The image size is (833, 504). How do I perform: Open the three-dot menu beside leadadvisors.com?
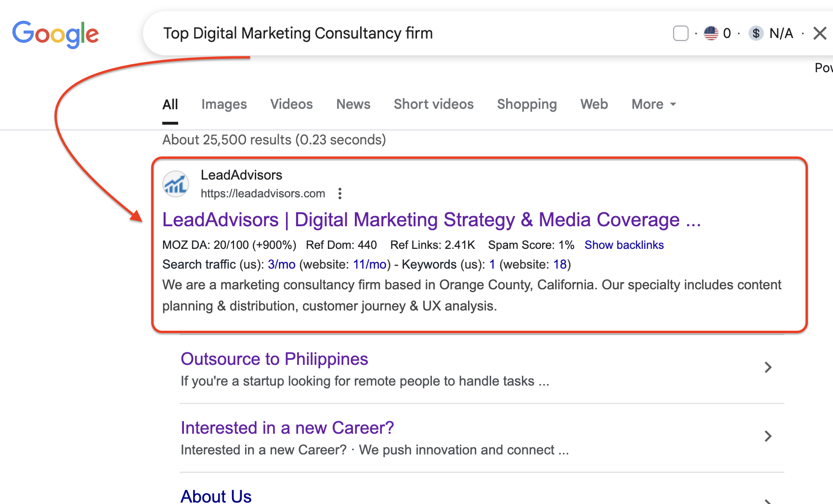(x=340, y=194)
